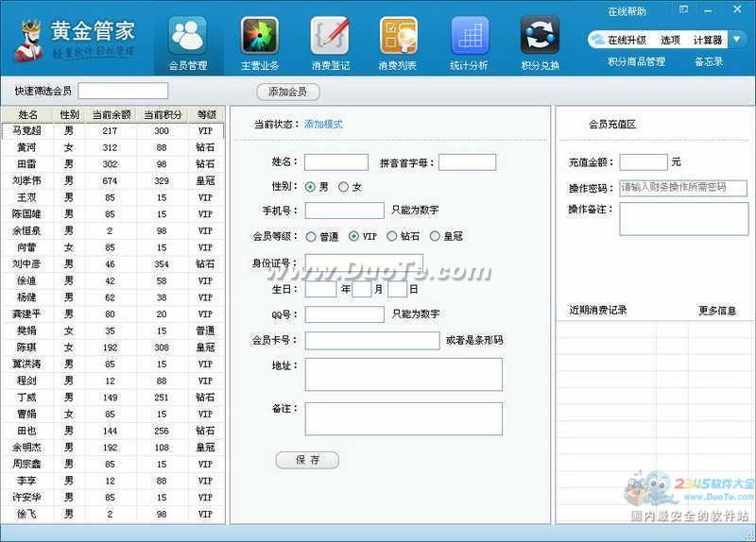Open 选项 menu item
This screenshot has width=756, height=542.
670,40
